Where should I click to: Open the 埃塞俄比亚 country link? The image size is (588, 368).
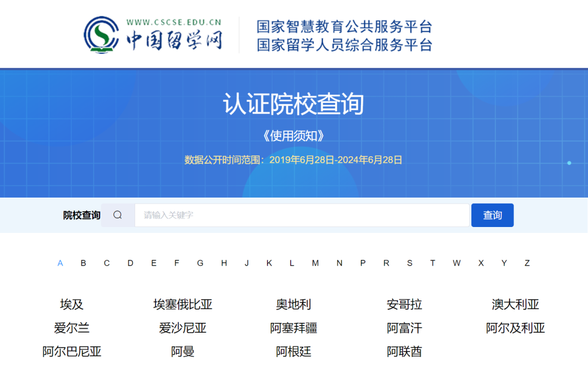(182, 304)
